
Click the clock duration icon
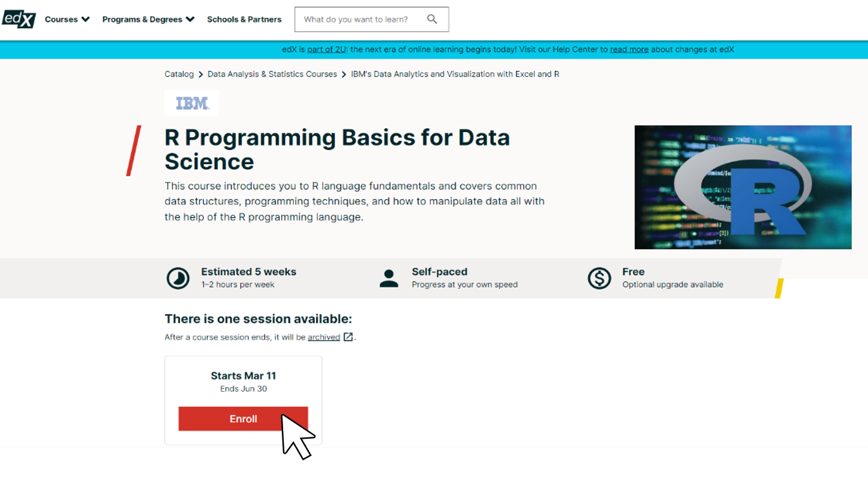178,278
